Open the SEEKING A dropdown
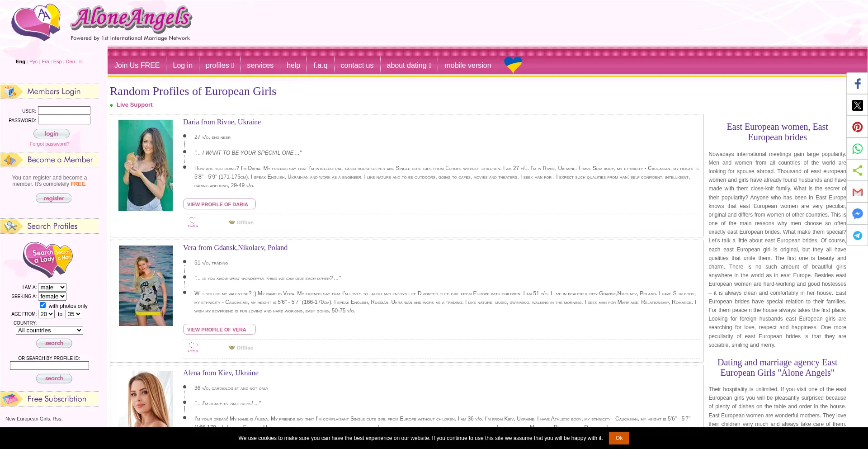 click(x=52, y=296)
